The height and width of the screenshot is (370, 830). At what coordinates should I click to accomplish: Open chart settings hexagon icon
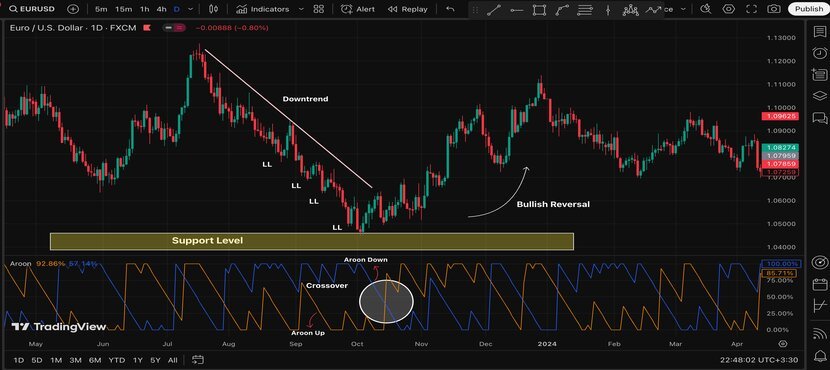pyautogui.click(x=729, y=9)
